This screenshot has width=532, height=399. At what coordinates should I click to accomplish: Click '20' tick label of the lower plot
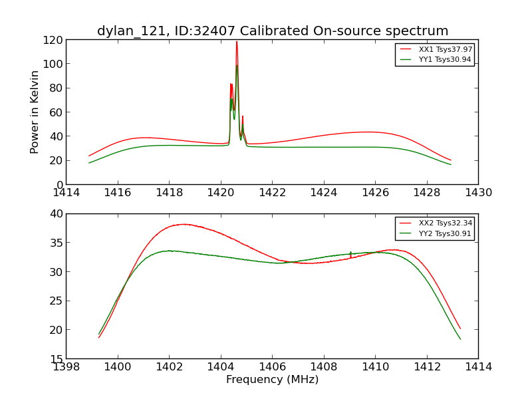(x=57, y=330)
